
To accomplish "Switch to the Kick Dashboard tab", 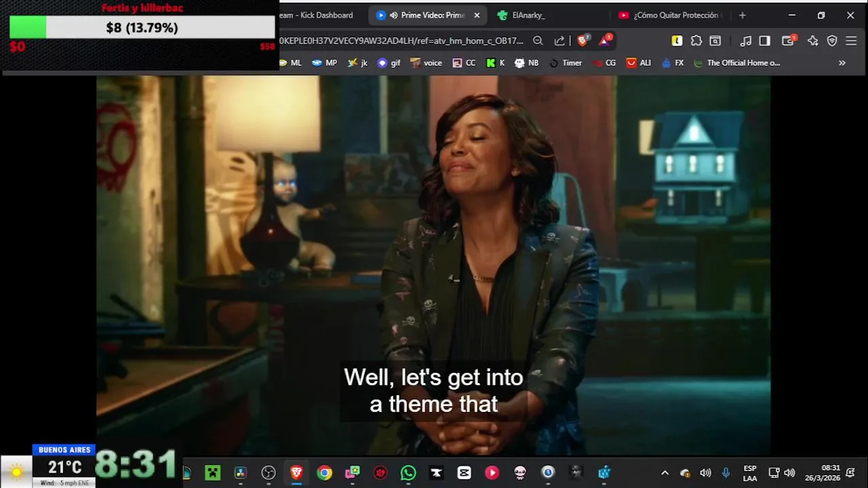I will pos(317,15).
